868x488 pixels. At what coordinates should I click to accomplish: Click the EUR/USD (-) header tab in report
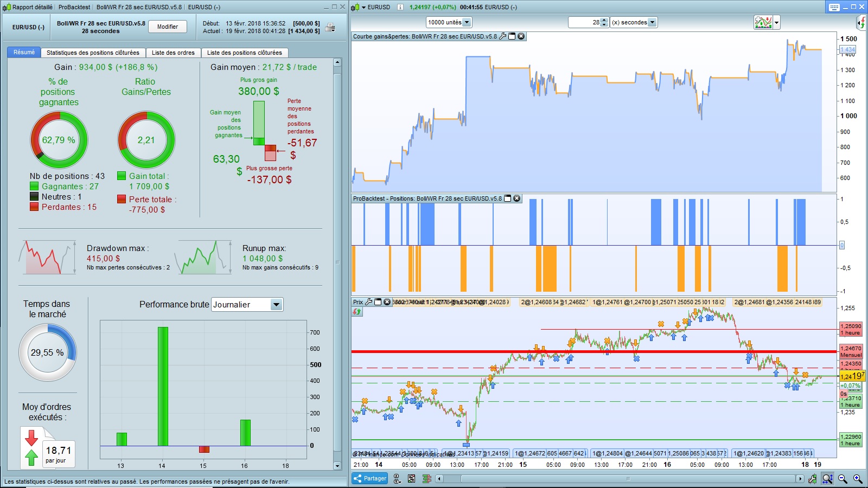(x=28, y=27)
